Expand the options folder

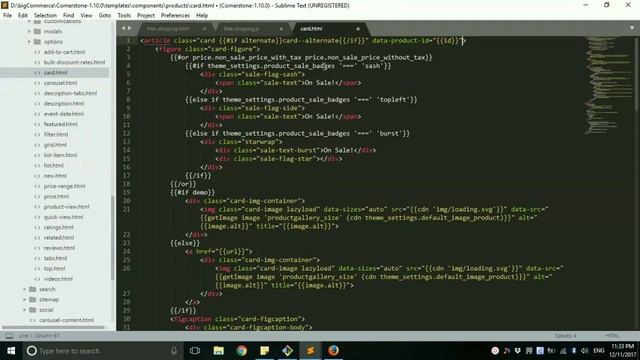[29, 42]
